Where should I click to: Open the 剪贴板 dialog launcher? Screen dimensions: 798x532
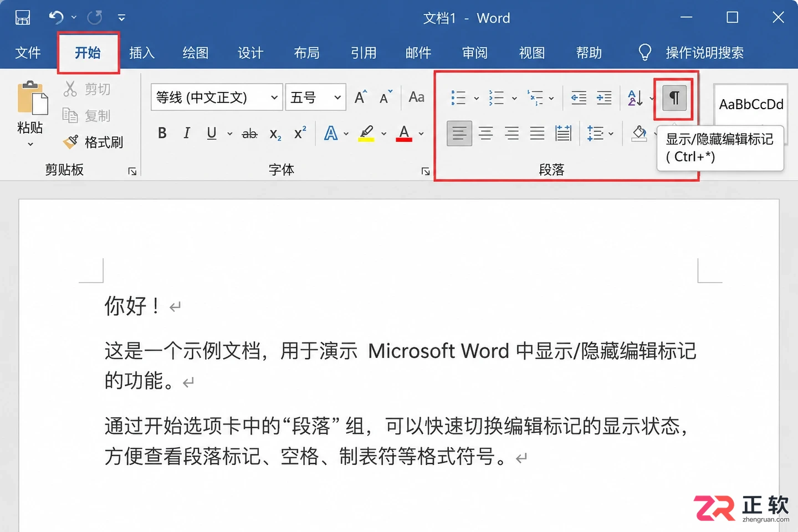coord(132,171)
